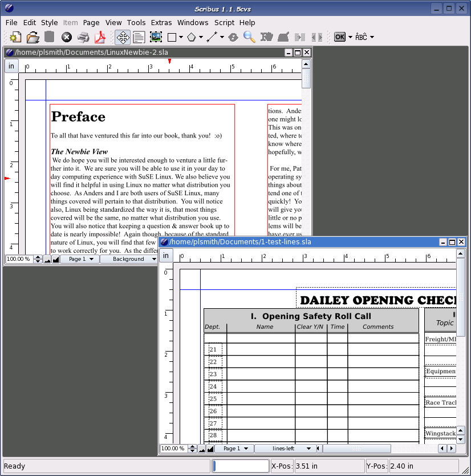Click the Open Document folder icon

pyautogui.click(x=33, y=38)
